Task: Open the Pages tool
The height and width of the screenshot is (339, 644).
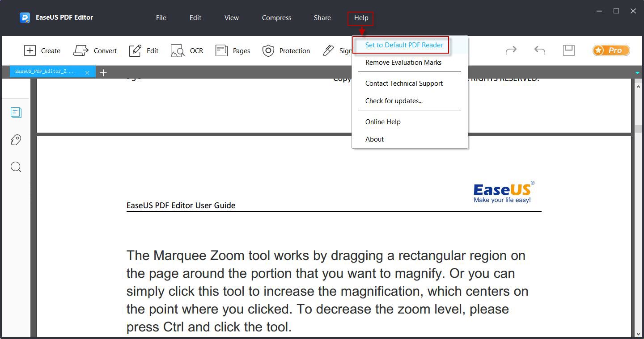Action: click(232, 50)
